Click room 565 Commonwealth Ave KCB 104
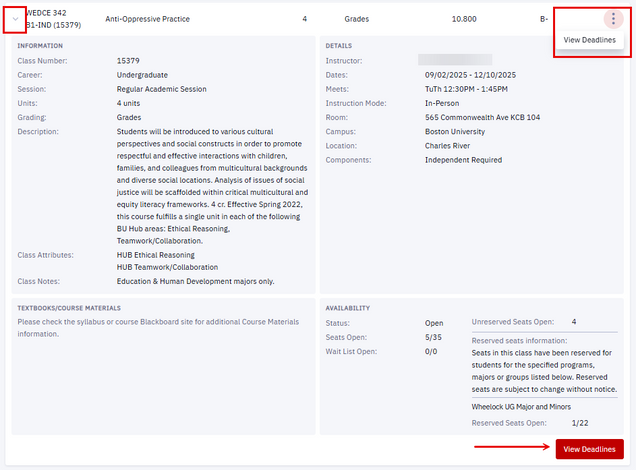This screenshot has height=470, width=636. [482, 117]
